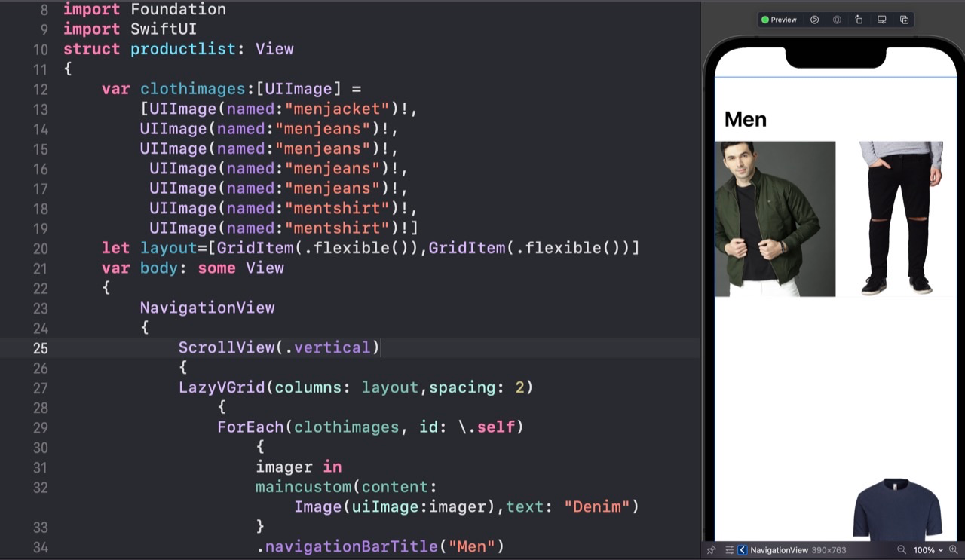Open the preview device settings icon
This screenshot has width=965, height=560.
pyautogui.click(x=881, y=20)
